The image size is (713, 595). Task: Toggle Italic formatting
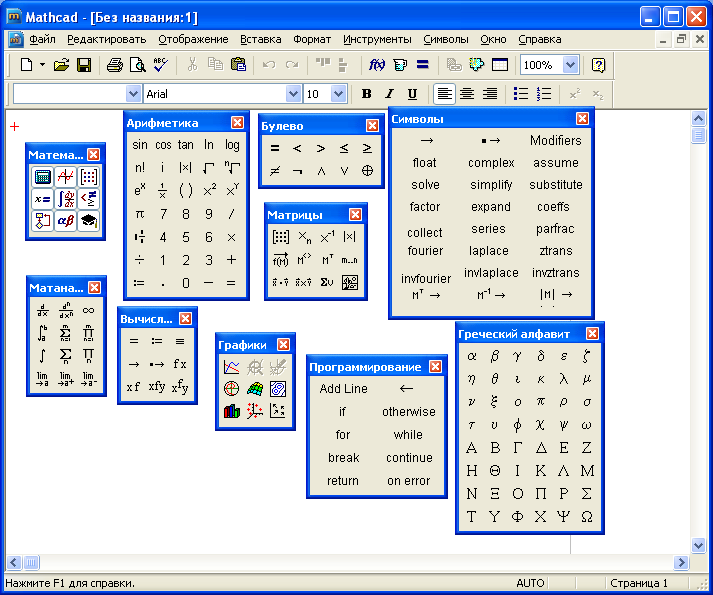(389, 94)
